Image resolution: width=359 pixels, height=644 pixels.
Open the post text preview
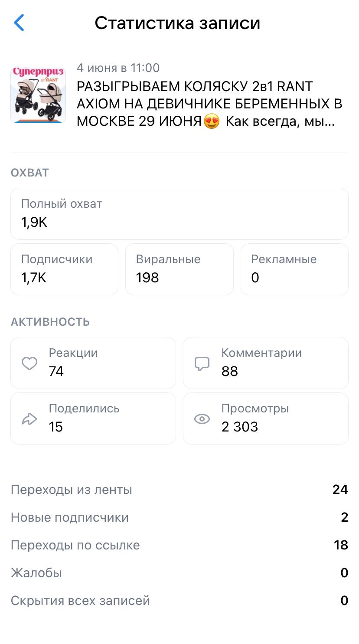(x=208, y=104)
